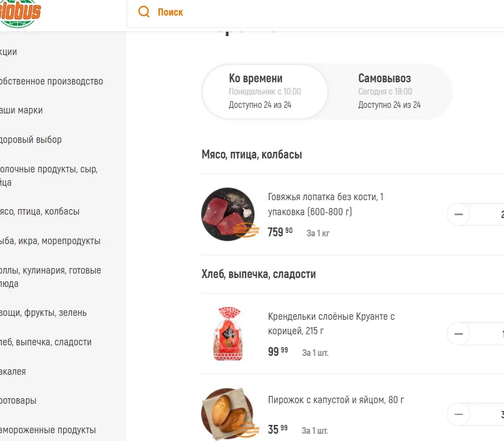The height and width of the screenshot is (441, 504).
Task: Open the Зоотовары category
Action: pos(18,400)
